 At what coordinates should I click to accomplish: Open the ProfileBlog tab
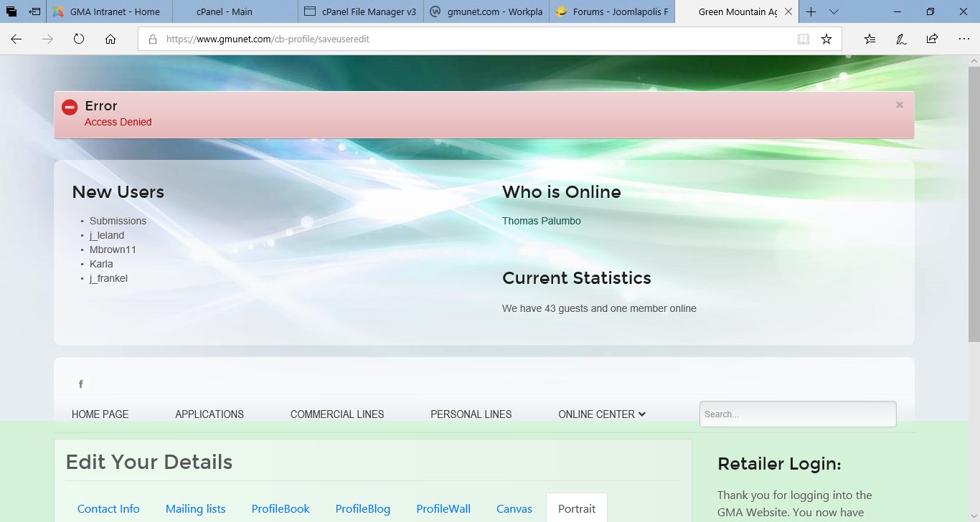pos(363,508)
